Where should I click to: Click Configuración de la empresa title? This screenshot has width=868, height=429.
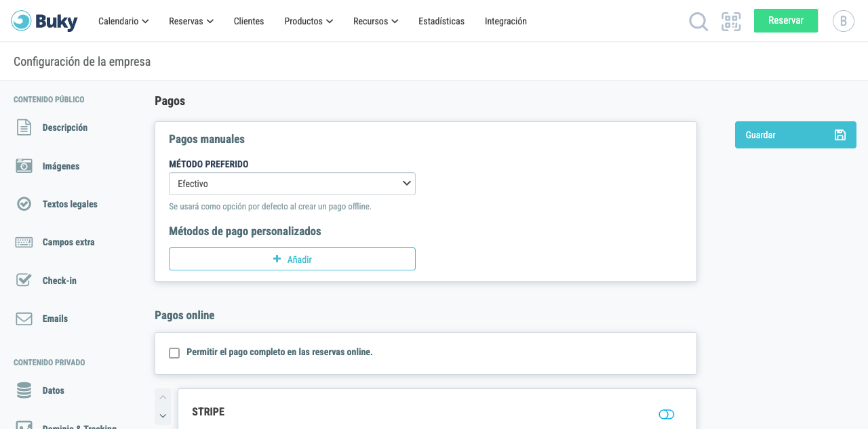82,62
